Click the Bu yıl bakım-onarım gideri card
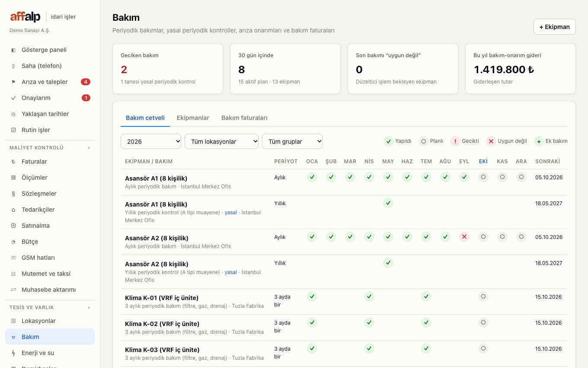 [521, 68]
